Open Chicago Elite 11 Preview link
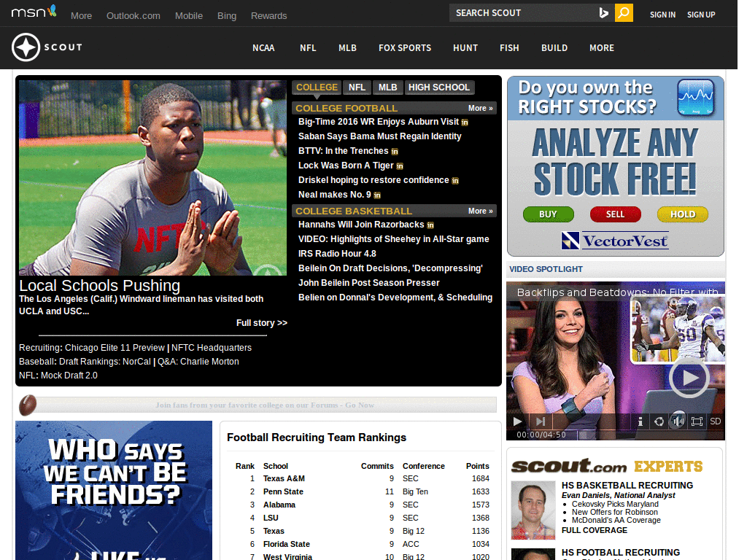 pos(115,348)
